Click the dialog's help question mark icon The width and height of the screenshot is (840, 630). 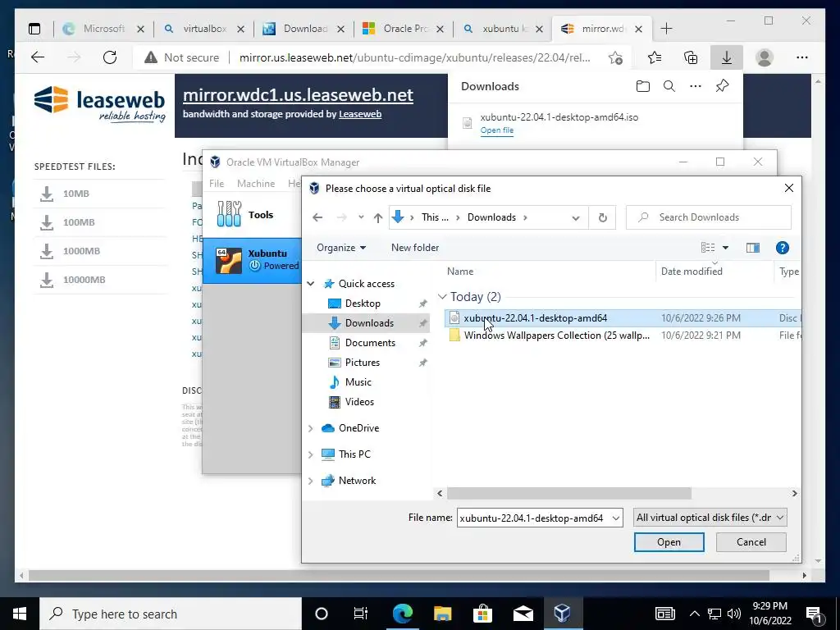click(782, 248)
